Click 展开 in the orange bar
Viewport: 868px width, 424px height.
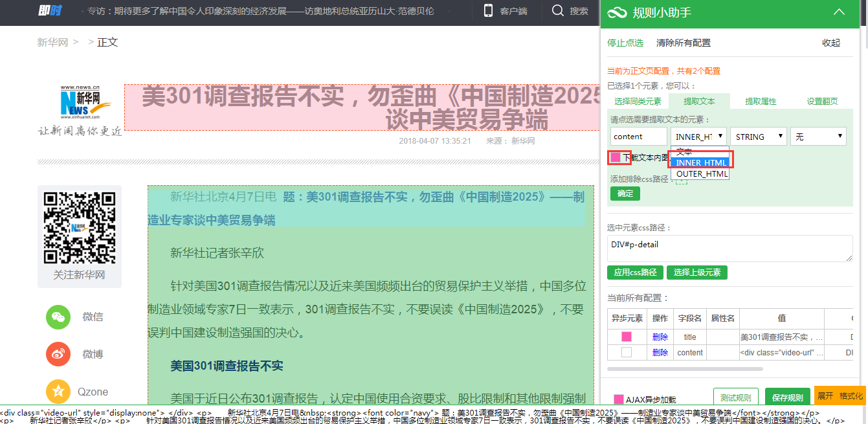tap(825, 396)
